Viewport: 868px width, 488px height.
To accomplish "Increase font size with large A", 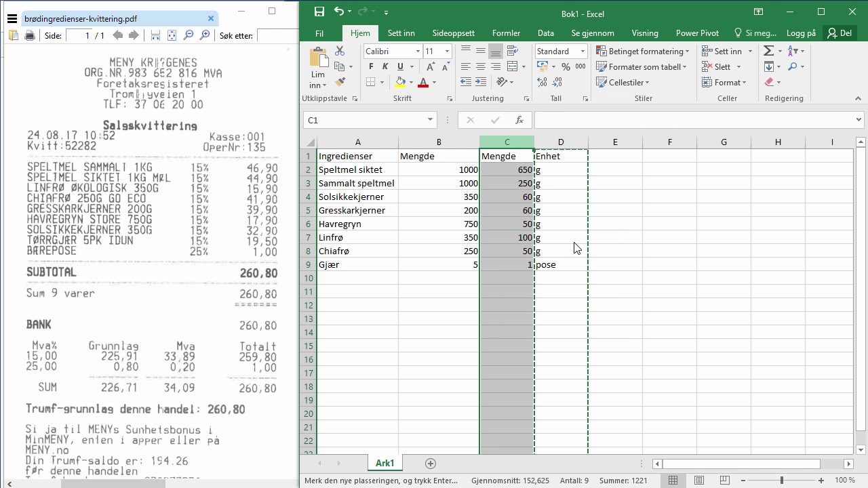I will [430, 66].
